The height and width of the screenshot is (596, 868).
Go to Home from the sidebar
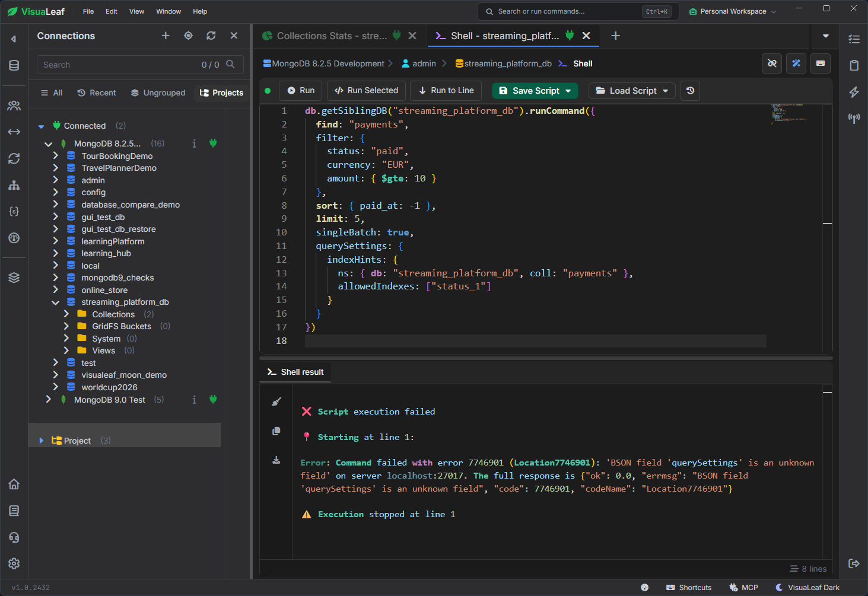pos(14,484)
